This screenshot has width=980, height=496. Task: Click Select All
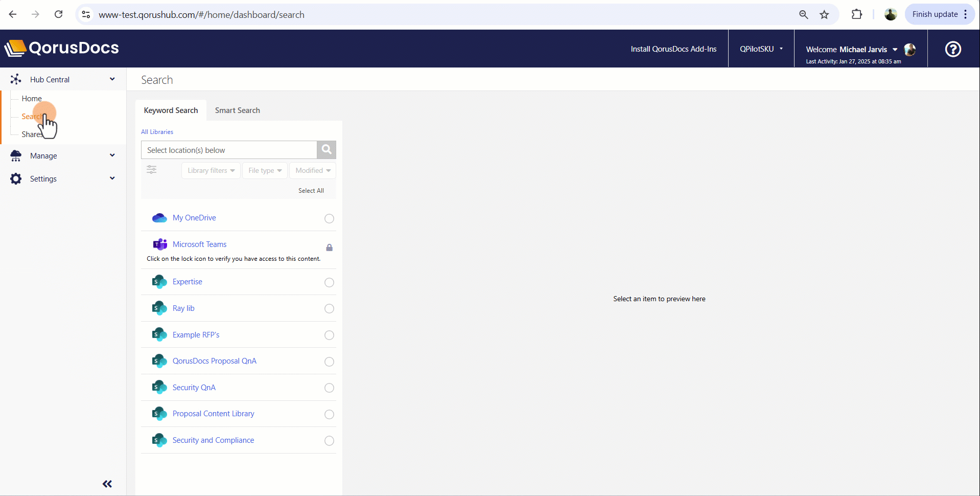(311, 191)
